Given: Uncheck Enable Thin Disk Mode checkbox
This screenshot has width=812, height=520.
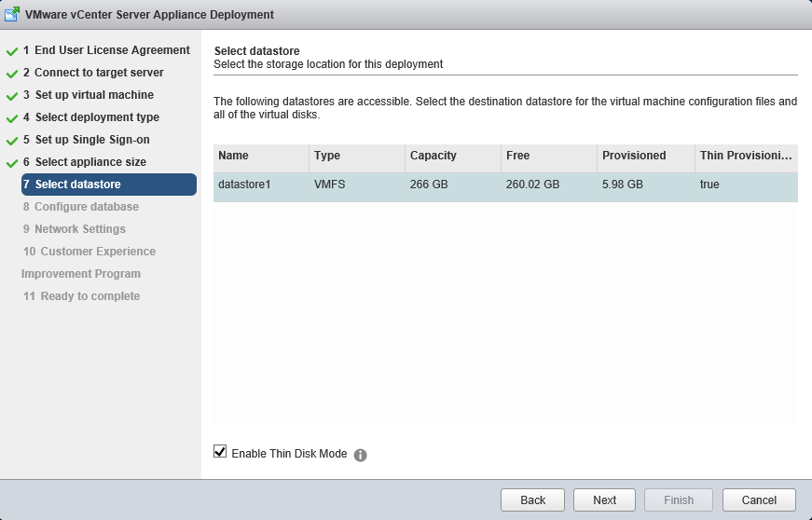Looking at the screenshot, I should coord(220,452).
